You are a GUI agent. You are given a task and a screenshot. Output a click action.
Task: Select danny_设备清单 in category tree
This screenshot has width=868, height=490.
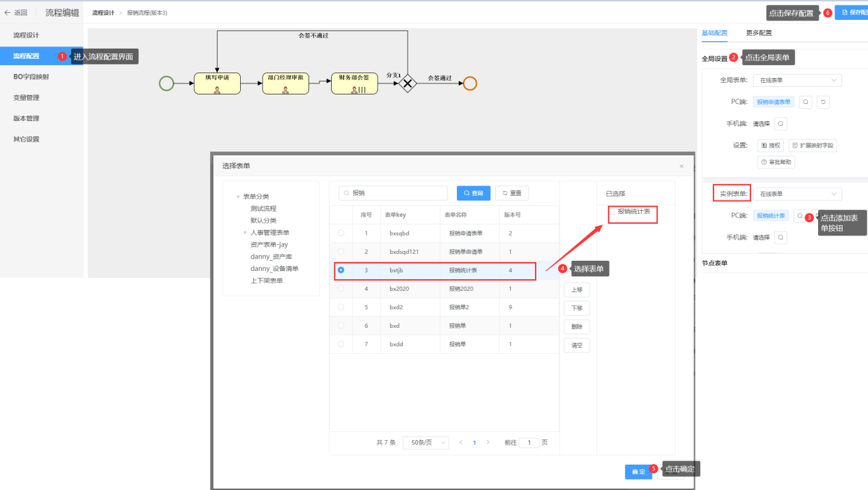tap(274, 268)
